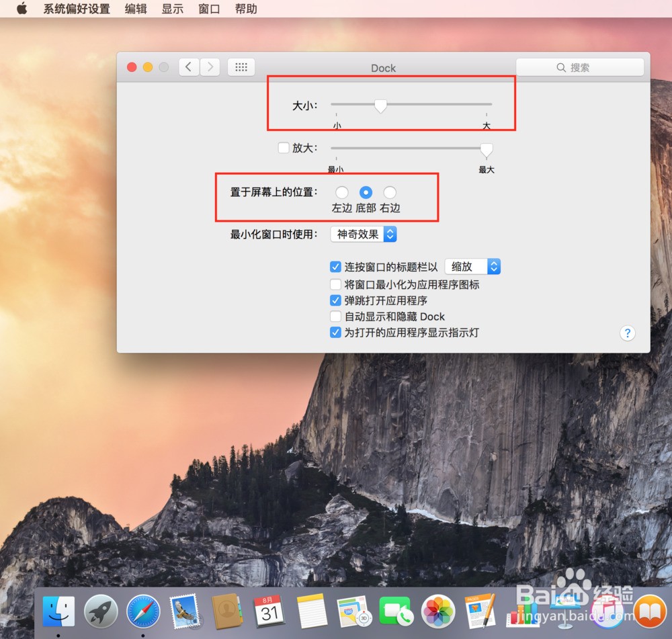Click the Apple menu logo
This screenshot has width=672, height=639.
[22, 8]
